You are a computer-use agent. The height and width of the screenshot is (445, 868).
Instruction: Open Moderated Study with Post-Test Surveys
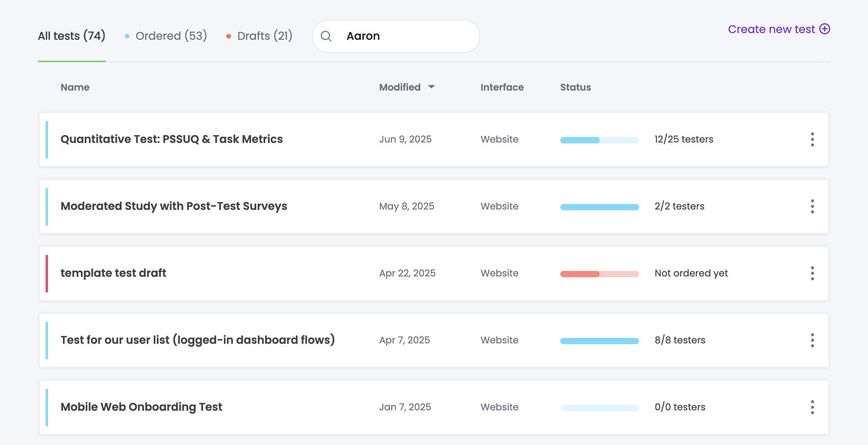click(x=174, y=206)
